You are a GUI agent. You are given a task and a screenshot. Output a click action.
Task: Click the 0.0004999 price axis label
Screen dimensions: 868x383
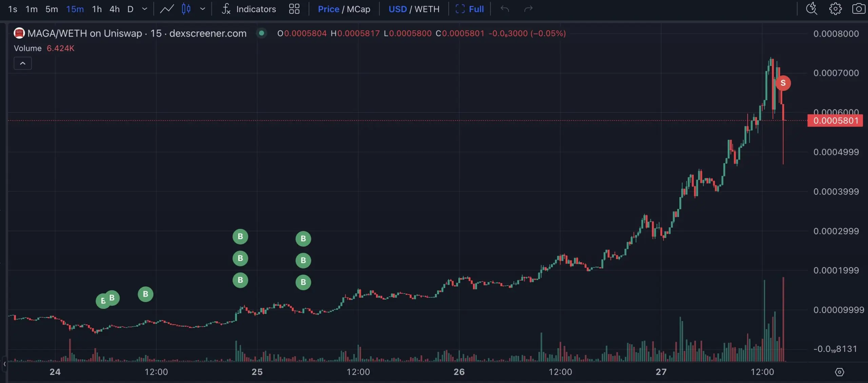[836, 152]
